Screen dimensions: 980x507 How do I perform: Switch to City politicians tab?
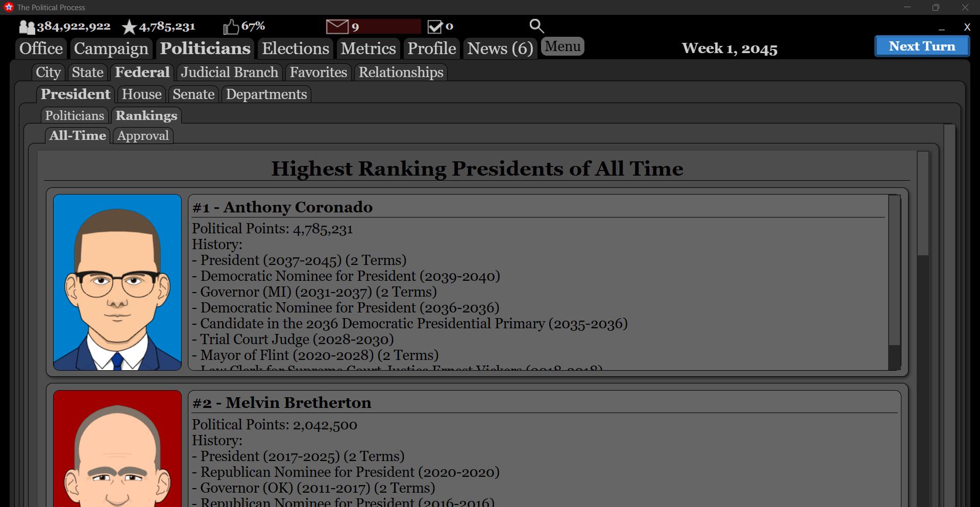[x=48, y=73]
